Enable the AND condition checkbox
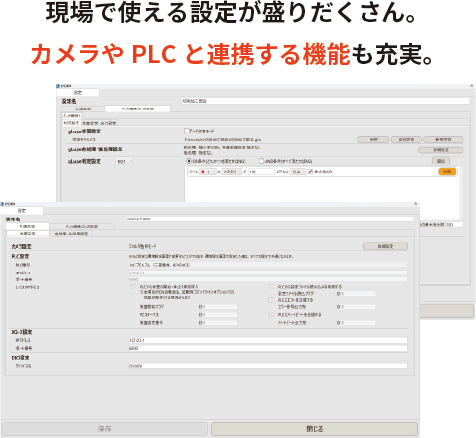The height and width of the screenshot is (438, 476). (x=262, y=161)
